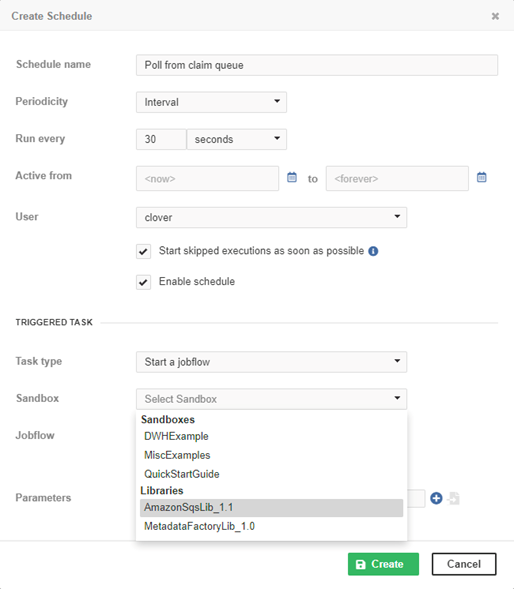514x589 pixels.
Task: Close the Create Schedule dialog
Action: point(495,16)
